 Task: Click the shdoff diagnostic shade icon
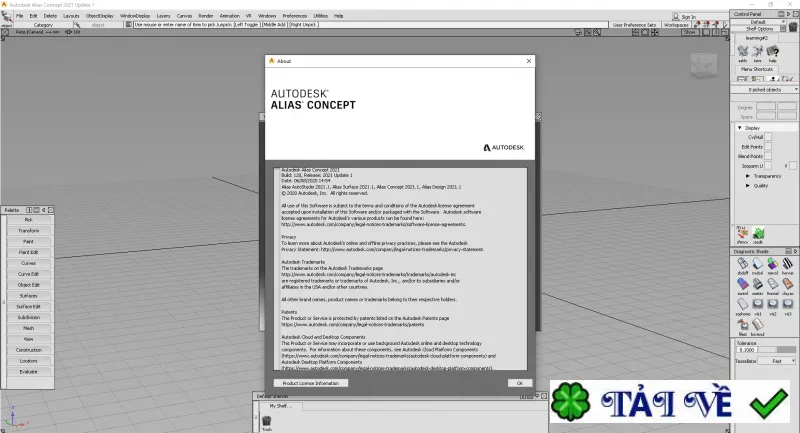tap(742, 264)
